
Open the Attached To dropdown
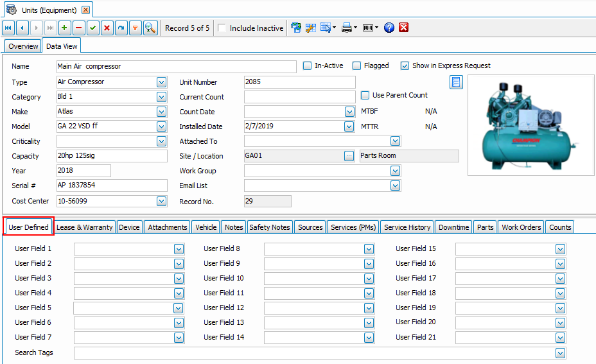396,141
